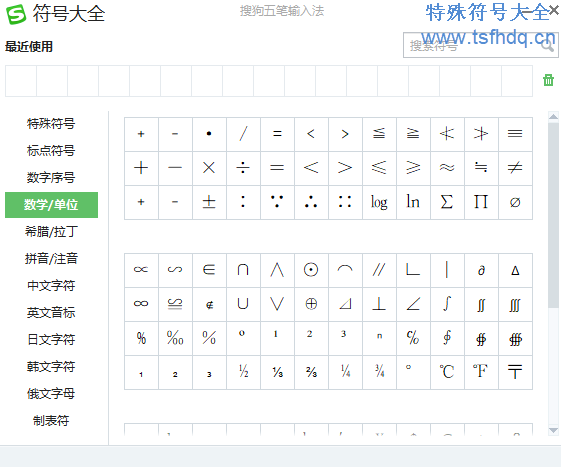
Task: Click the symbol search input field
Action: pyautogui.click(x=480, y=45)
